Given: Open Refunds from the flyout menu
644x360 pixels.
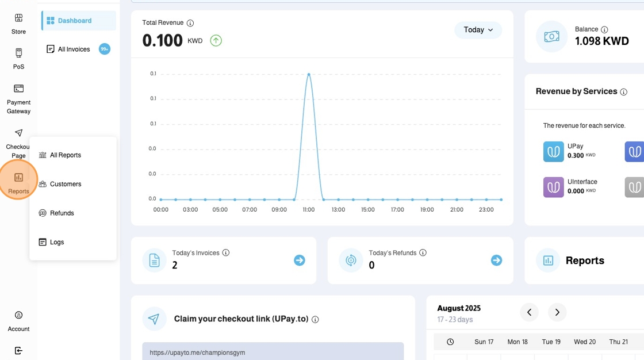Looking at the screenshot, I should click(62, 213).
